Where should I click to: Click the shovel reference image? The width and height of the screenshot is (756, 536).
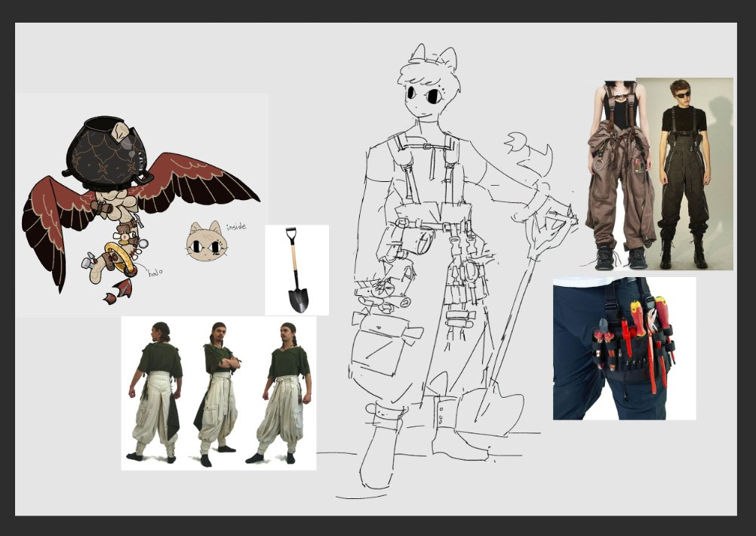click(297, 270)
